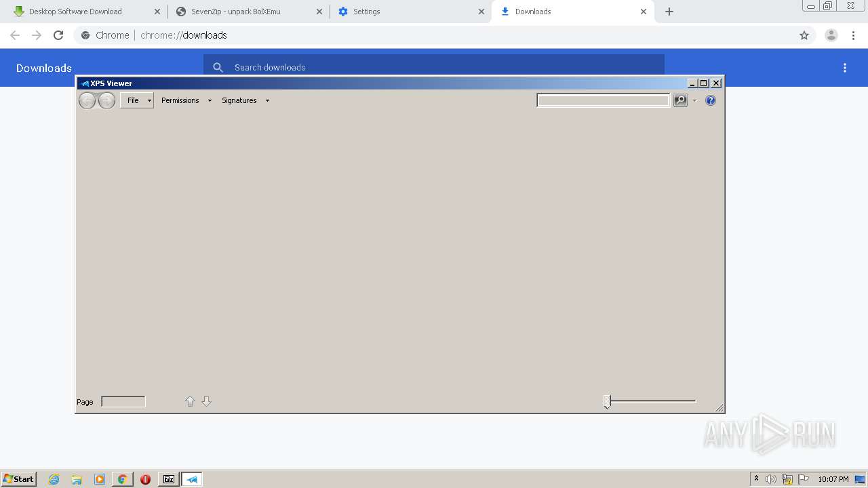Click the XPS Viewer zoom slider handle
This screenshot has height=488, width=868.
(x=608, y=402)
